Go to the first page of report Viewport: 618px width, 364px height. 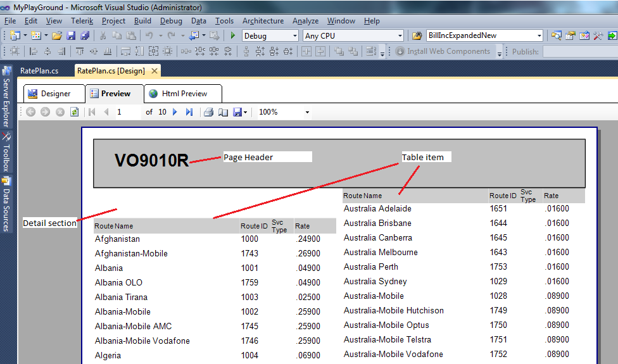(92, 112)
